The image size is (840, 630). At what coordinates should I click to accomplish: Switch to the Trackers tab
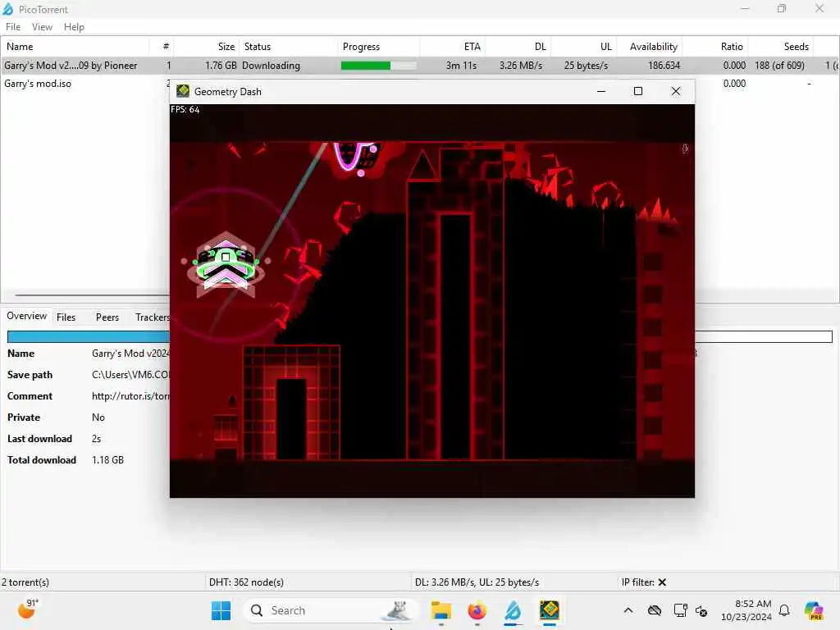click(x=152, y=317)
